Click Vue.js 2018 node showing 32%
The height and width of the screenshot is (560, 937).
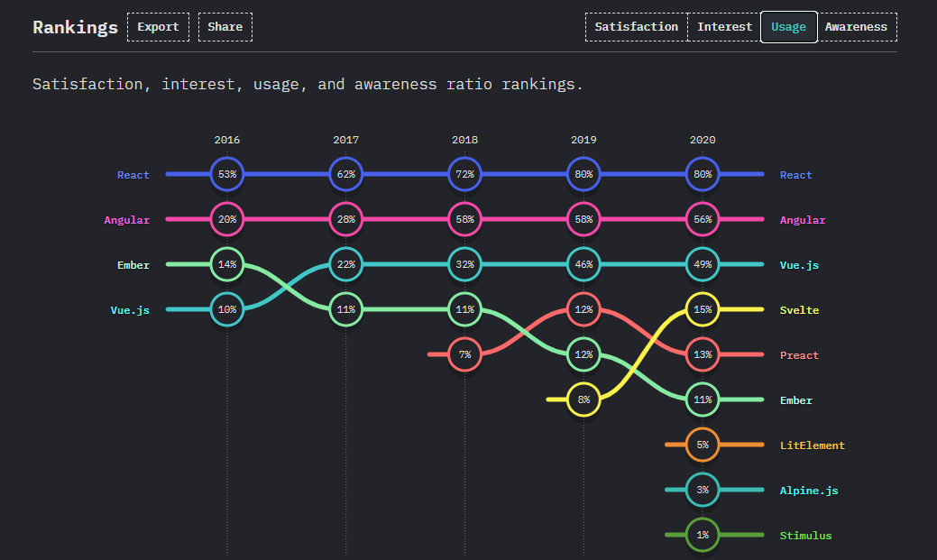tap(465, 264)
